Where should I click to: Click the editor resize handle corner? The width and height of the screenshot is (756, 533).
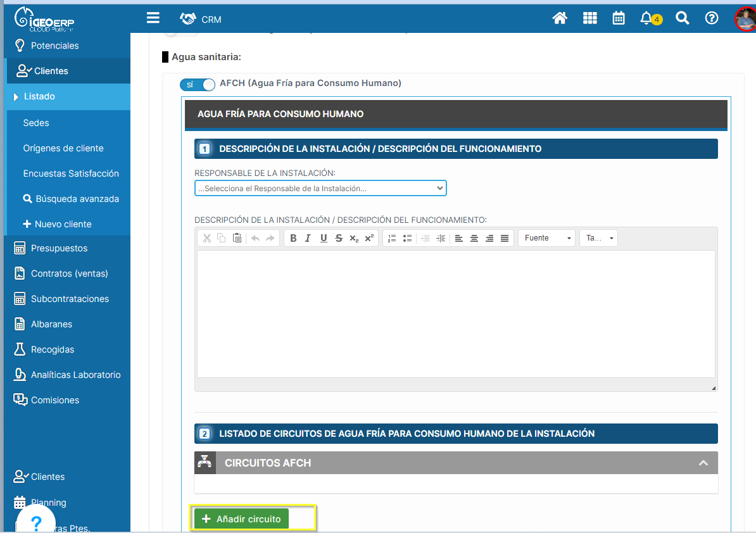pos(714,387)
